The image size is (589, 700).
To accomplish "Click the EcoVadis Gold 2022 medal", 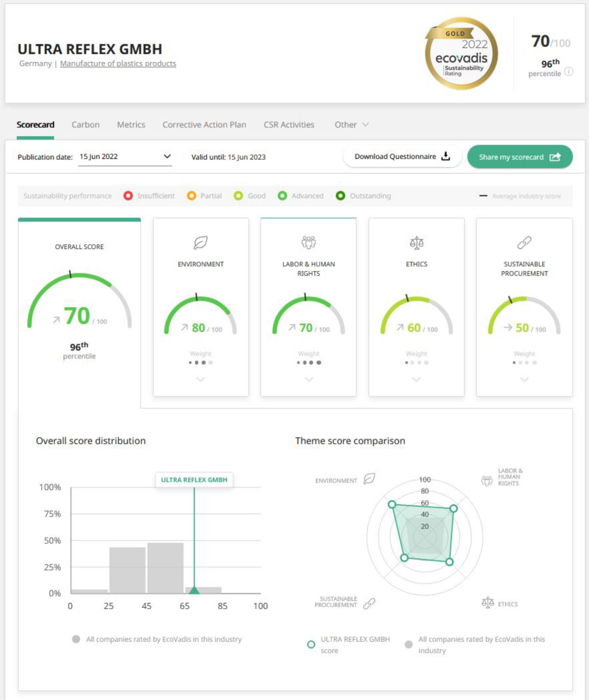I will [x=461, y=54].
